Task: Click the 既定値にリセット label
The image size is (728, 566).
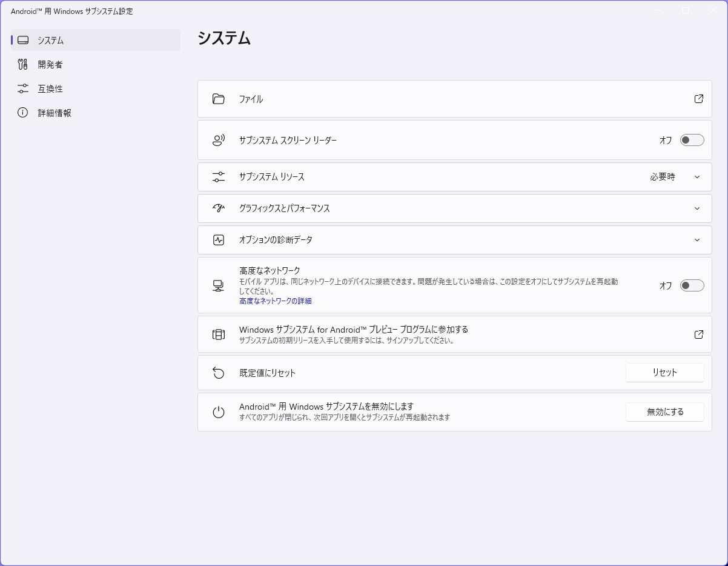Action: pyautogui.click(x=268, y=373)
